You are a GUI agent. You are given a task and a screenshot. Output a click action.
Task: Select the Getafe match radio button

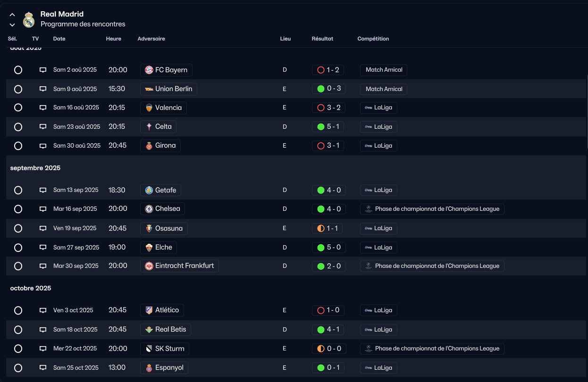coord(18,191)
